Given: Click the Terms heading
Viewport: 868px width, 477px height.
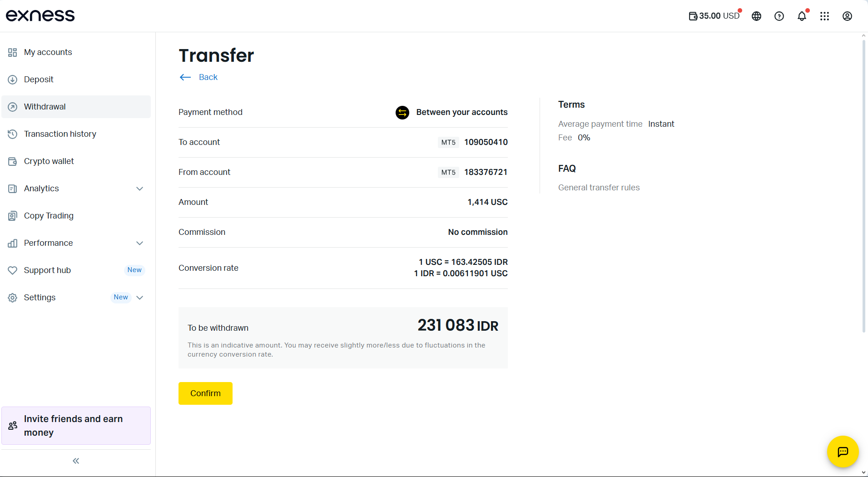Looking at the screenshot, I should pyautogui.click(x=571, y=104).
